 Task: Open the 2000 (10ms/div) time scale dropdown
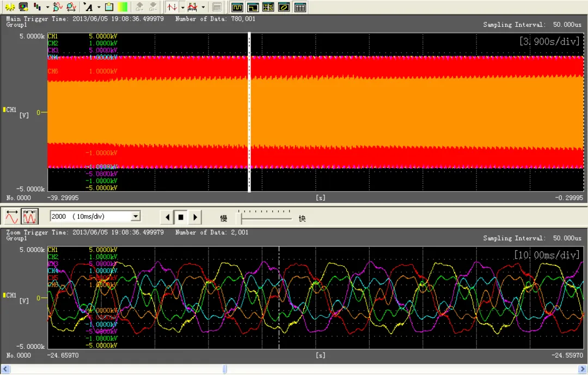tap(136, 216)
